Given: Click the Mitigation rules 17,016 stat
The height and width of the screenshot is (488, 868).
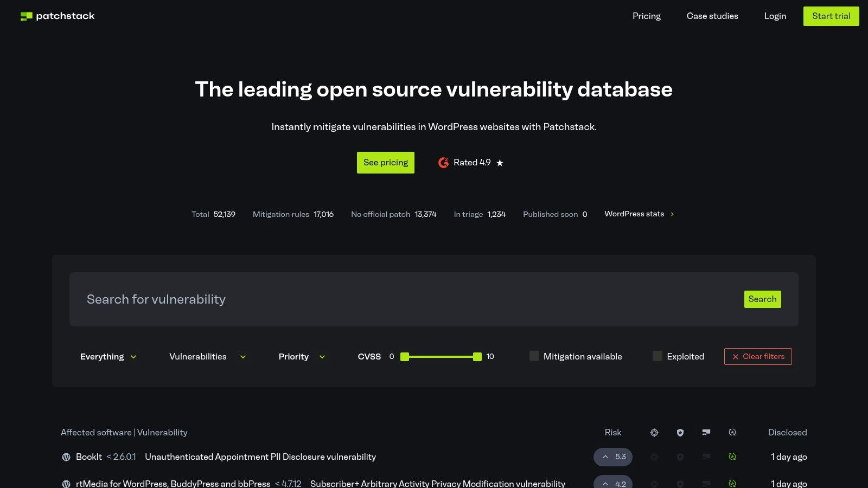Looking at the screenshot, I should click(x=293, y=214).
